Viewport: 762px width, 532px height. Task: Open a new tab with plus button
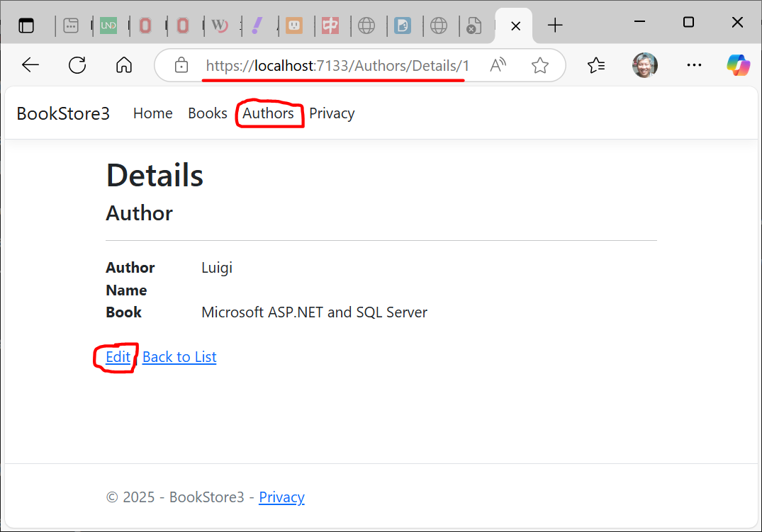(555, 26)
